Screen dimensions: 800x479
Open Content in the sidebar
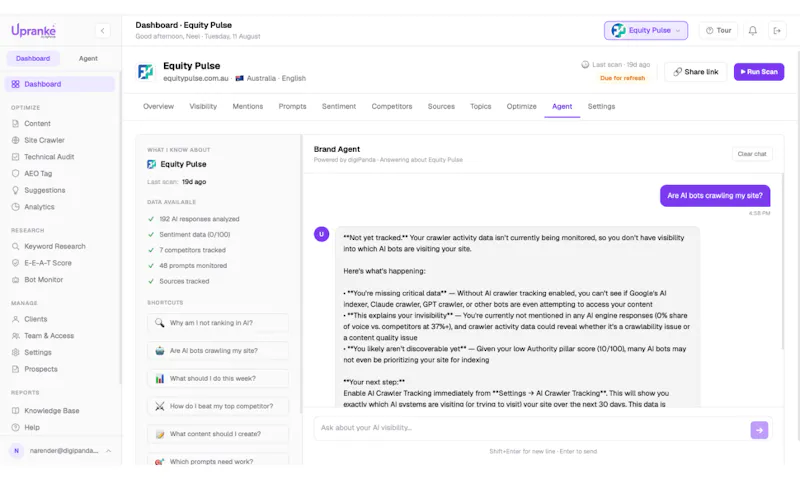(37, 123)
